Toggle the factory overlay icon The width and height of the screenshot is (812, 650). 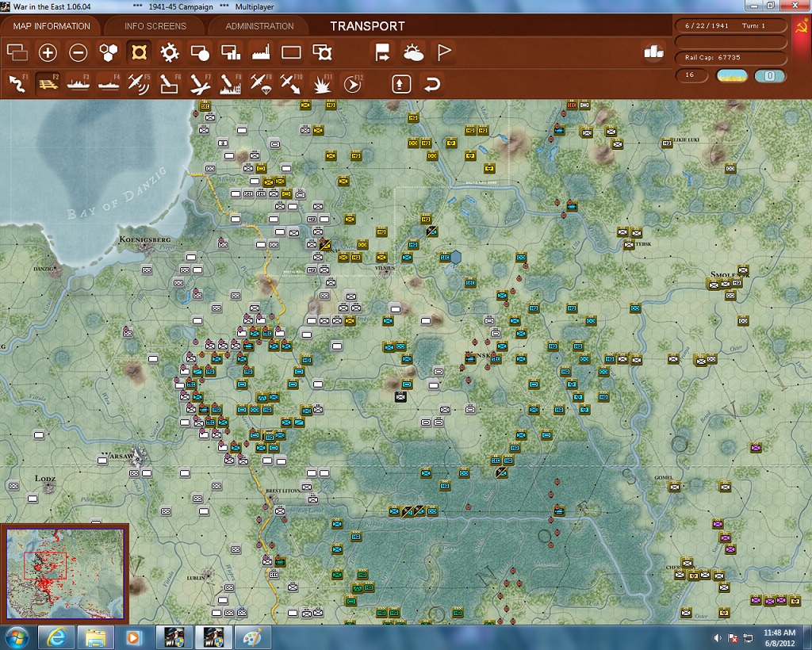(260, 52)
